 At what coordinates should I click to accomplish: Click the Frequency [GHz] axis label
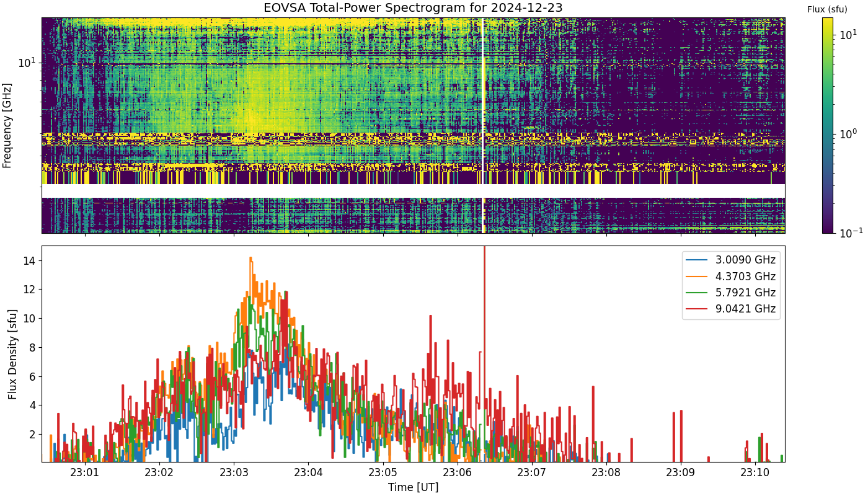pos(7,125)
